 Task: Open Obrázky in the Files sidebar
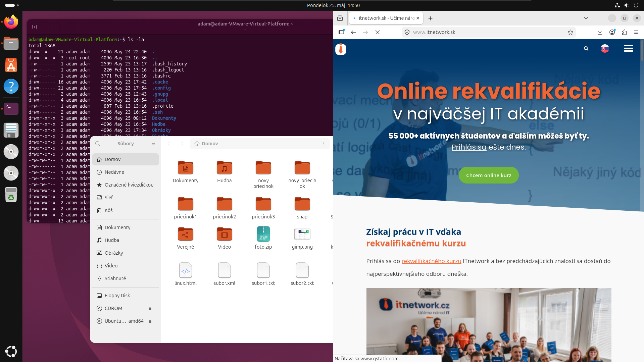pyautogui.click(x=126, y=253)
